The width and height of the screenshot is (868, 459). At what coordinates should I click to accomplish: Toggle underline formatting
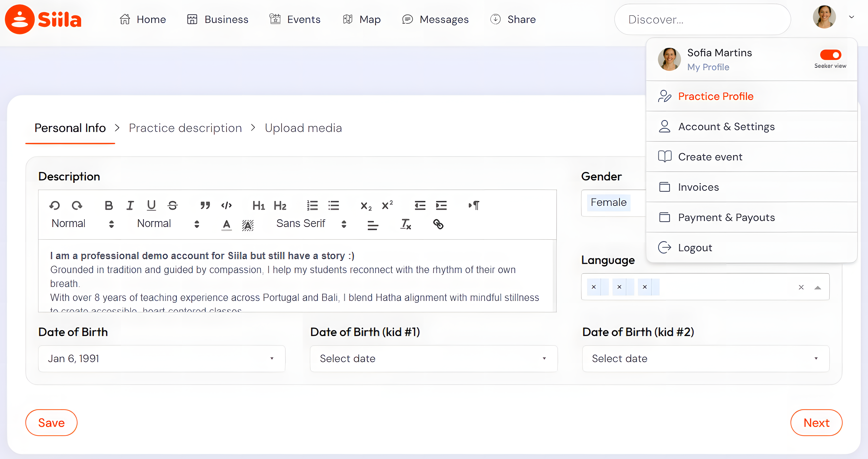click(x=151, y=205)
